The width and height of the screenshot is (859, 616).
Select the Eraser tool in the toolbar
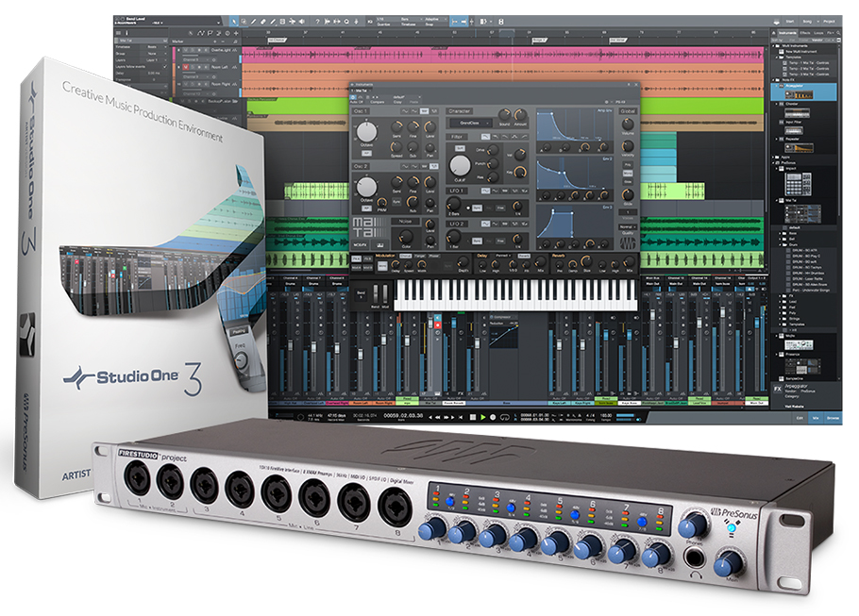pos(262,21)
